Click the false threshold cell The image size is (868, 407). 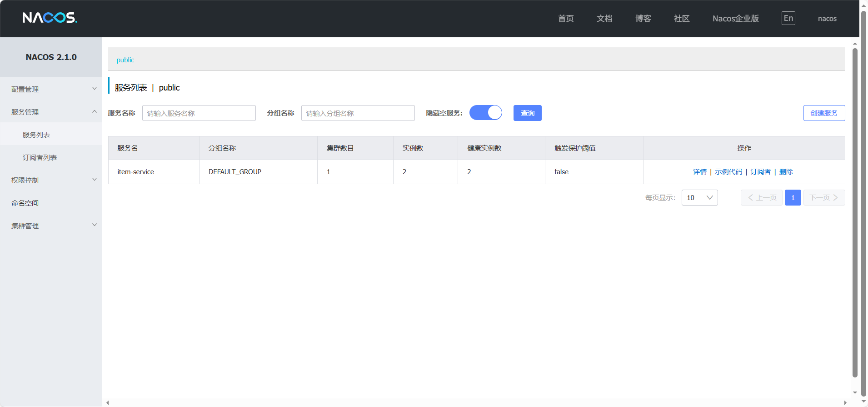tap(594, 172)
